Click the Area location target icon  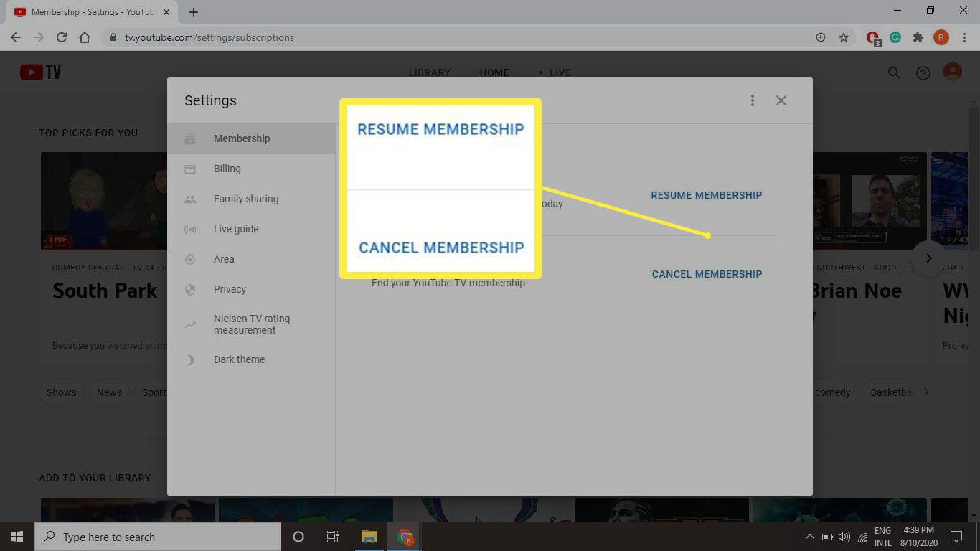[x=190, y=260]
